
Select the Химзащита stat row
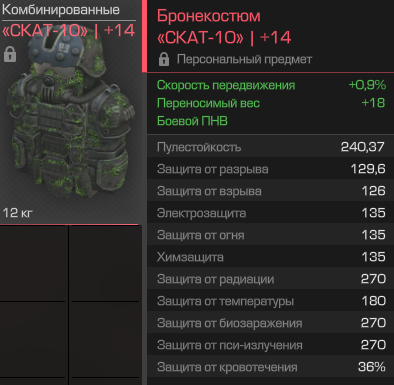271,257
